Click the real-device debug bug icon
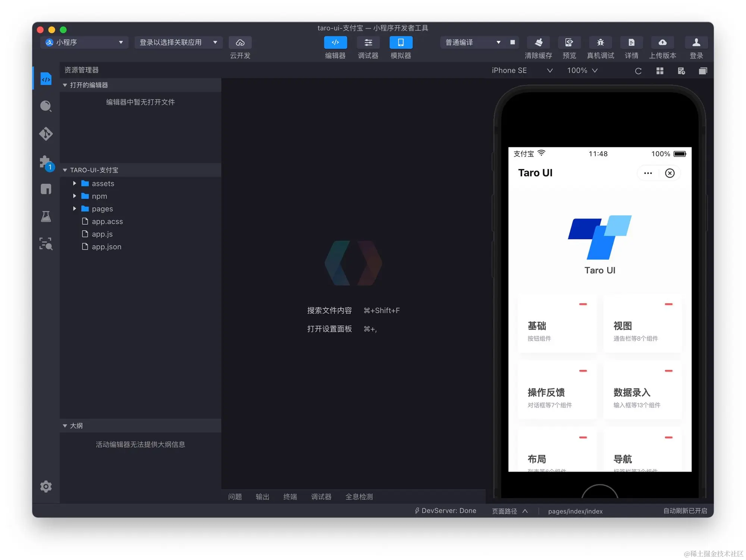The height and width of the screenshot is (560, 746). [600, 43]
